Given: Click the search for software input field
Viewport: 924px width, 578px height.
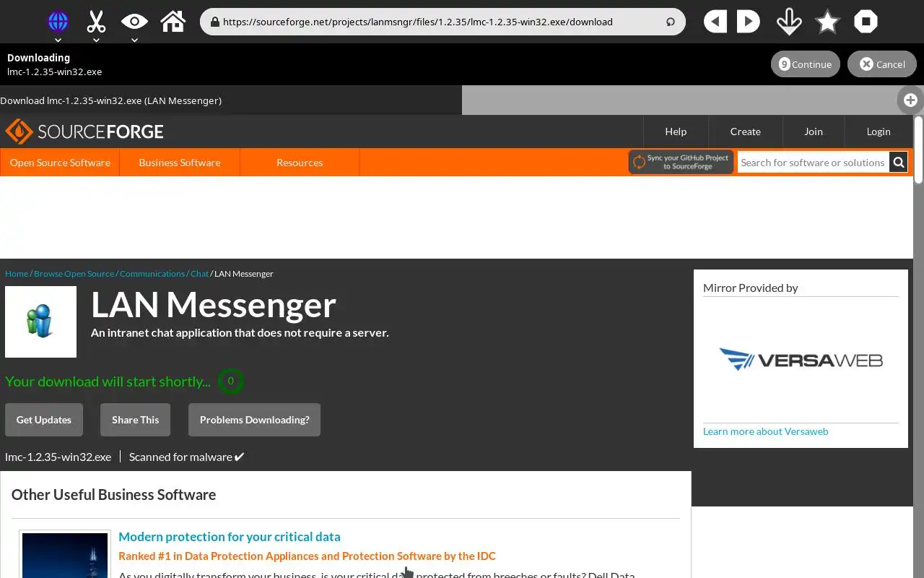Looking at the screenshot, I should (x=813, y=163).
